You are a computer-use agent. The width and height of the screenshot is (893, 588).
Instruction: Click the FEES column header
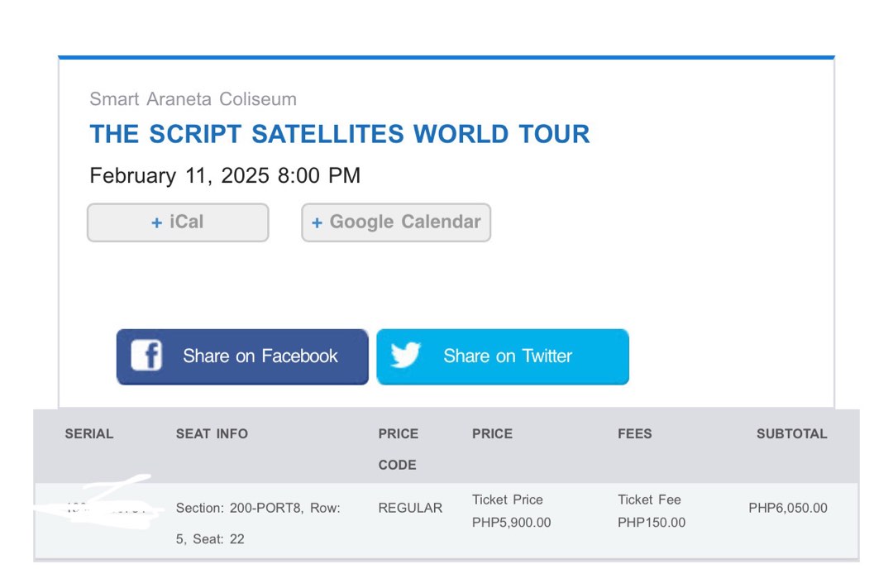point(635,433)
